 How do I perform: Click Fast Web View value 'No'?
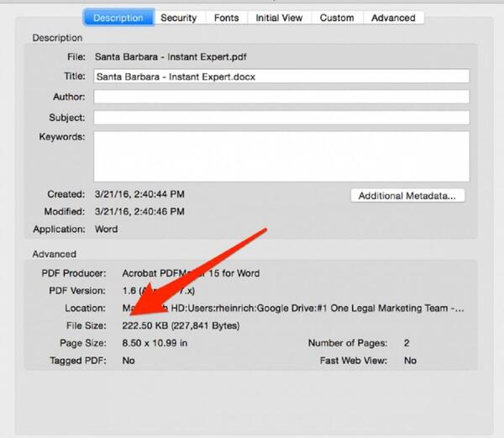pyautogui.click(x=410, y=361)
